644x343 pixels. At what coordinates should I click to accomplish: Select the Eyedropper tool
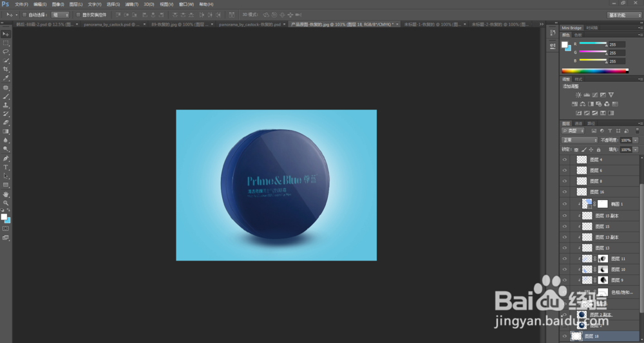pyautogui.click(x=6, y=78)
